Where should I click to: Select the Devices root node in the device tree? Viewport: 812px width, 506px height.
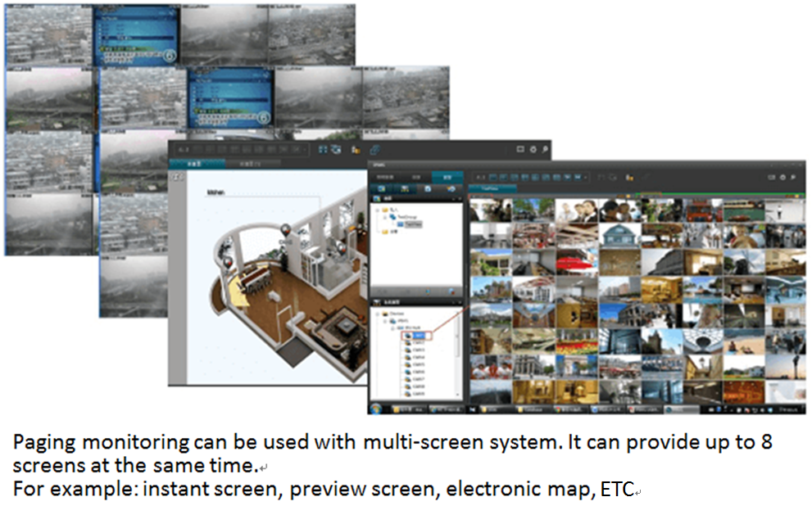point(393,314)
